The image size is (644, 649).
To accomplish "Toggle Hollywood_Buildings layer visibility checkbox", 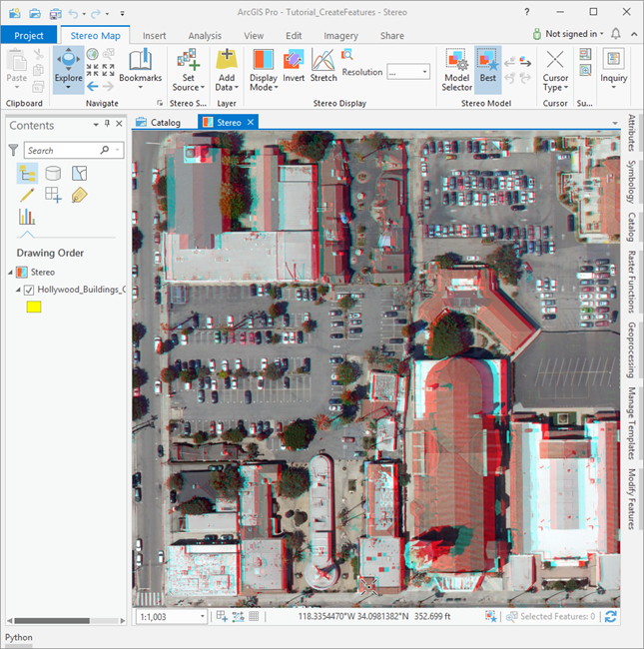I will [x=29, y=290].
